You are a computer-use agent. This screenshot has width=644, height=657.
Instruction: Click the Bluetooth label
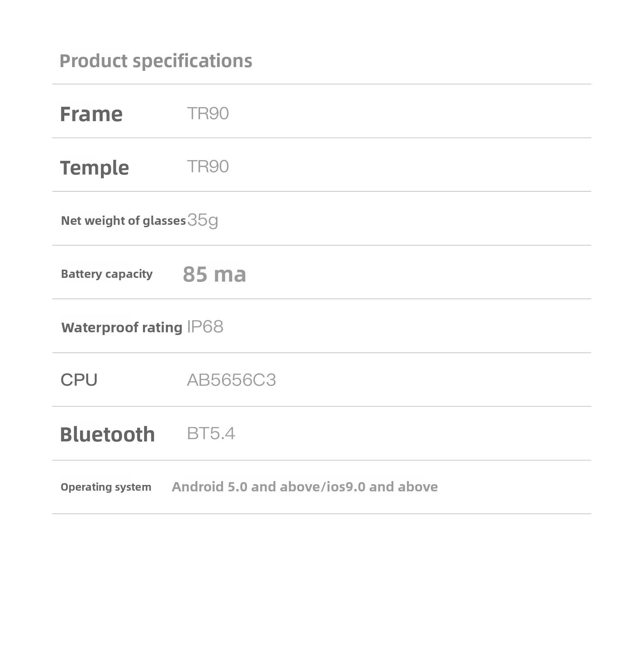[x=107, y=434]
